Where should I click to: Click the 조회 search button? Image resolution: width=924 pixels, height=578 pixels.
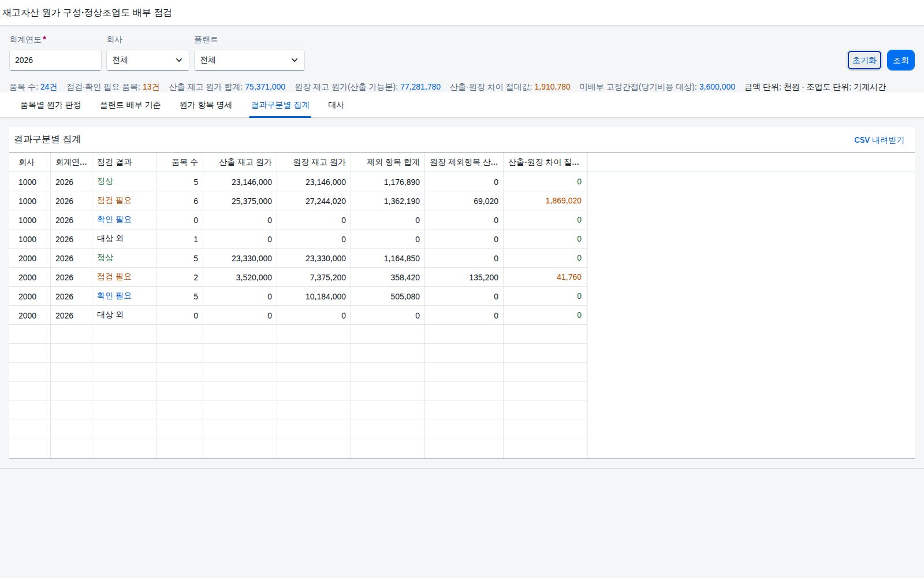(x=900, y=60)
